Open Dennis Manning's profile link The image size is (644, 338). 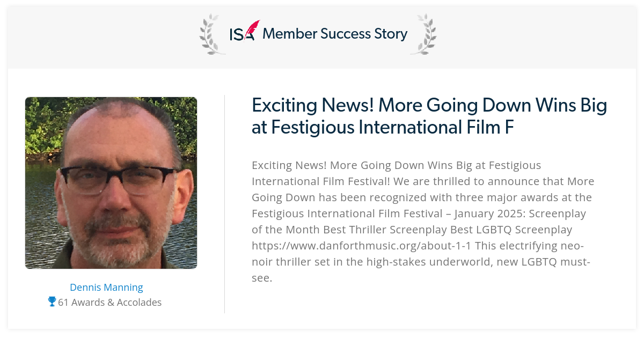click(x=106, y=287)
